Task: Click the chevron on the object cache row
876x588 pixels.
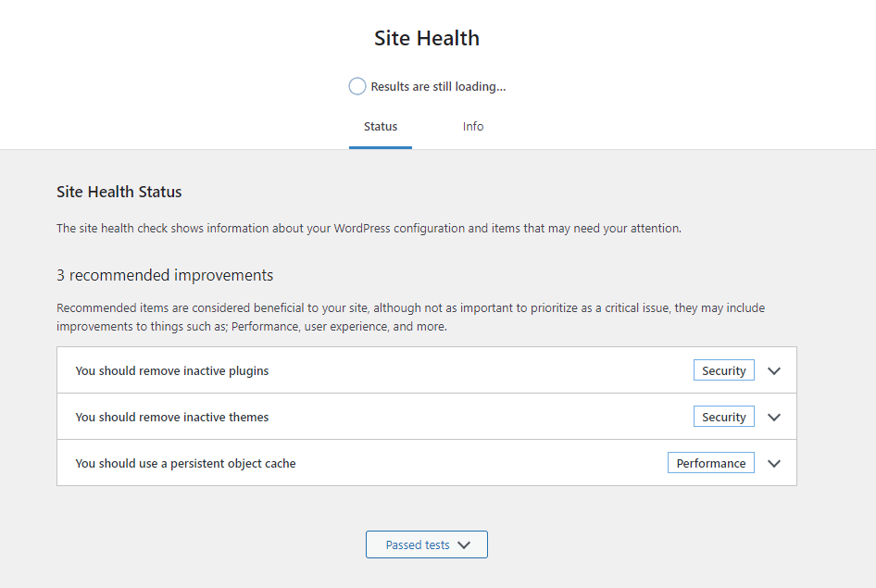Action: (x=774, y=462)
